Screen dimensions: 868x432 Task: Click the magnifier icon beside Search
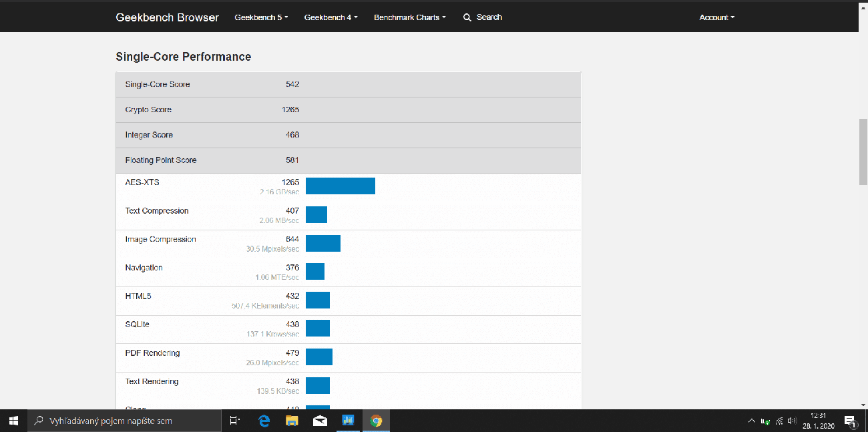coord(467,17)
